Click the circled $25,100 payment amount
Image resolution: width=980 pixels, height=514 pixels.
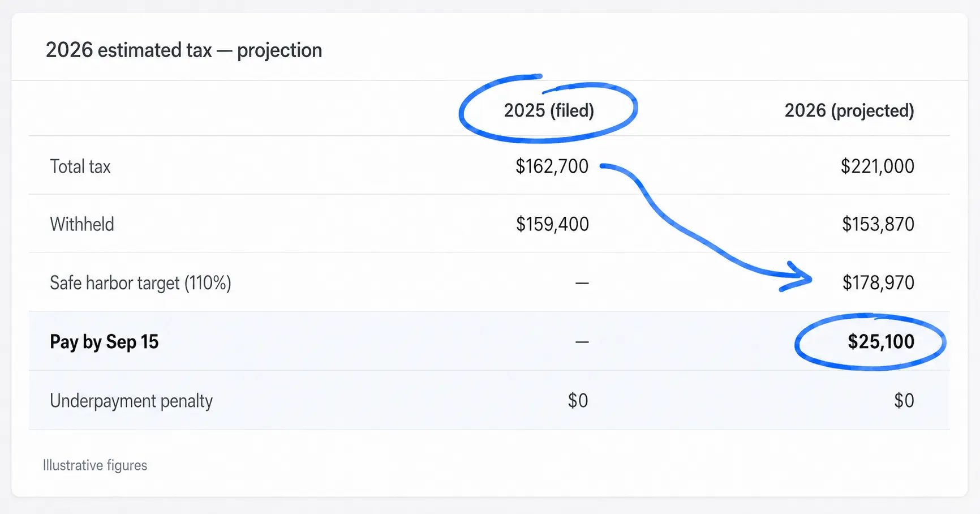(881, 341)
